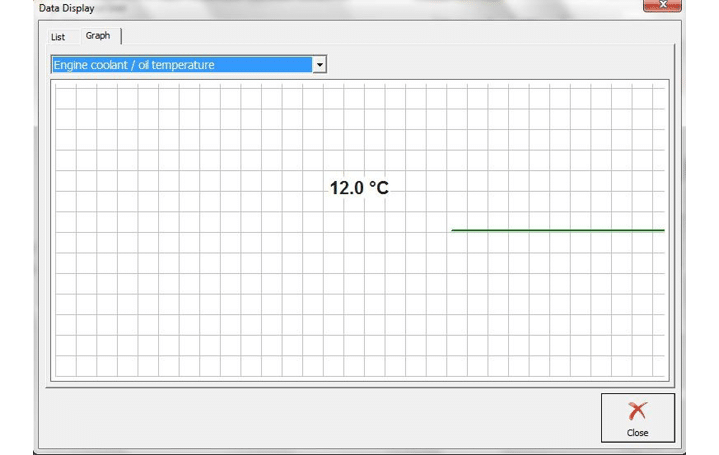The width and height of the screenshot is (719, 455).
Task: Click the top-left grid cell of graph
Action: pyautogui.click(x=65, y=96)
